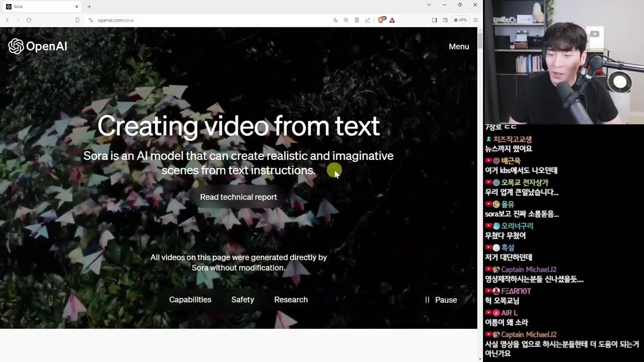This screenshot has width=644, height=362.
Task: Click Read technical report button
Action: (x=238, y=197)
